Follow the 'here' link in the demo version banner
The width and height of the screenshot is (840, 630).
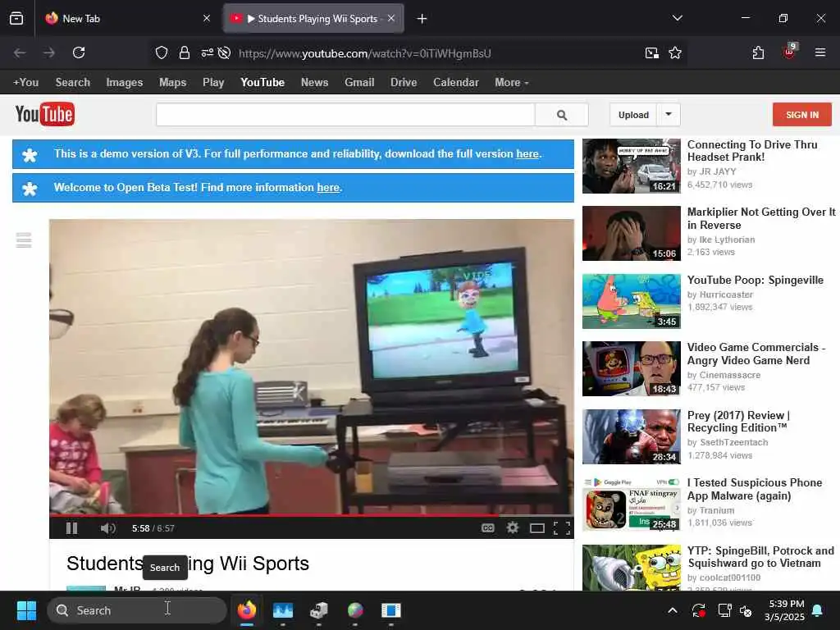coord(527,153)
